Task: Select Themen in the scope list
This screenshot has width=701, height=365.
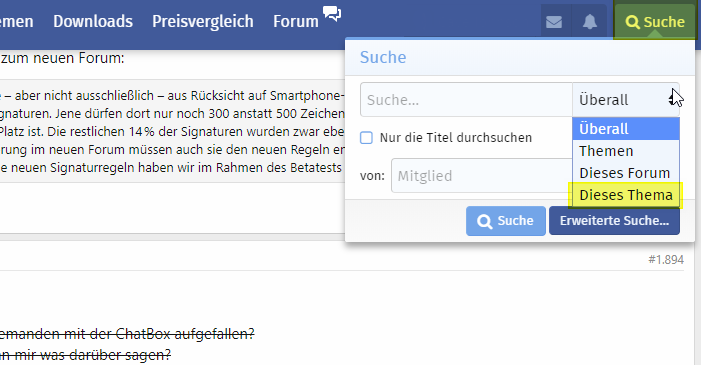Action: point(626,151)
